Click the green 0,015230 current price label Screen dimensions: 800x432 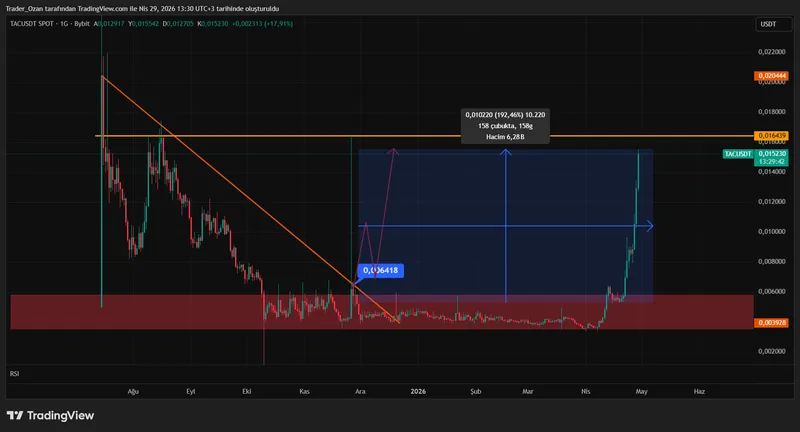771,154
